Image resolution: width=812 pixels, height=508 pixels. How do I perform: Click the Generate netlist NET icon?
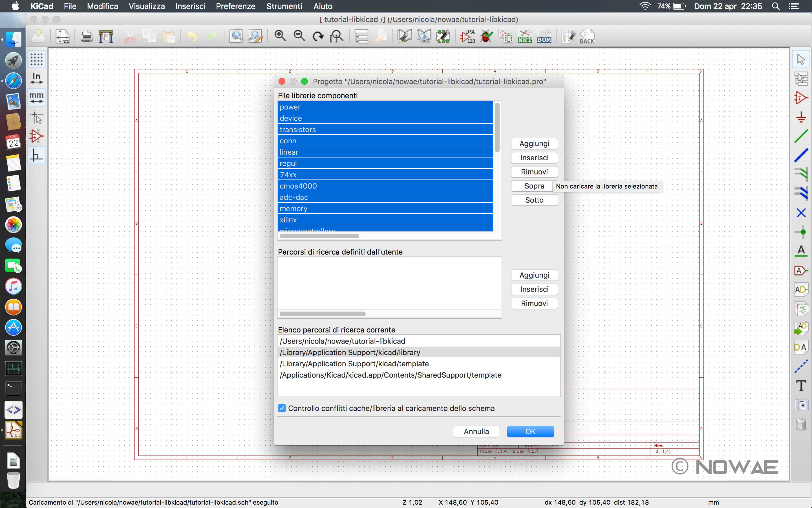[x=524, y=36]
